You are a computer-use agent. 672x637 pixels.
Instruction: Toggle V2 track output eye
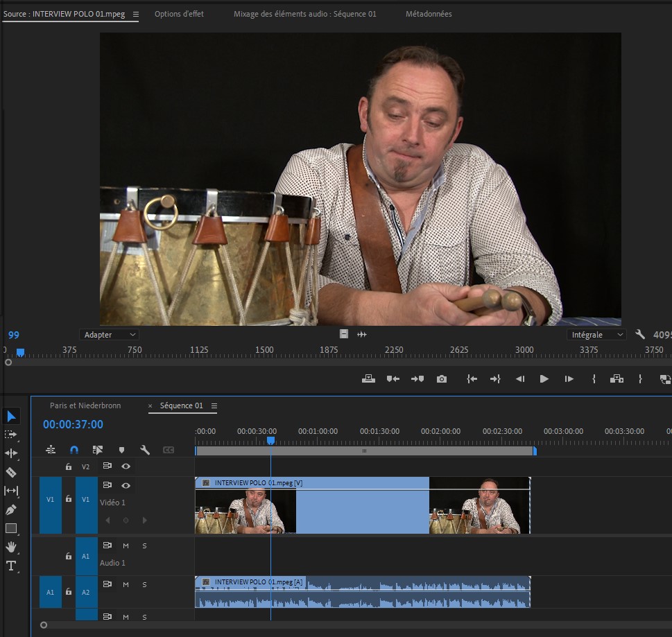(126, 466)
